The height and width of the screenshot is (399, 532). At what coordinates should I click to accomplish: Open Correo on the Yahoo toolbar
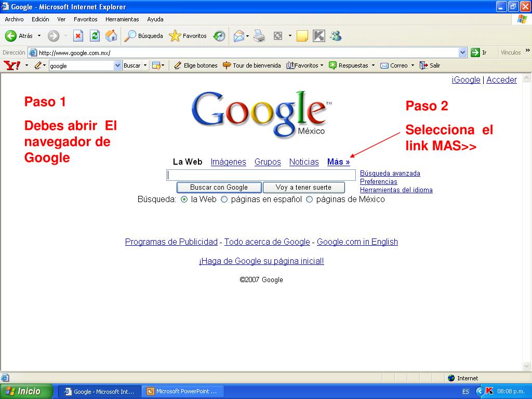(394, 65)
